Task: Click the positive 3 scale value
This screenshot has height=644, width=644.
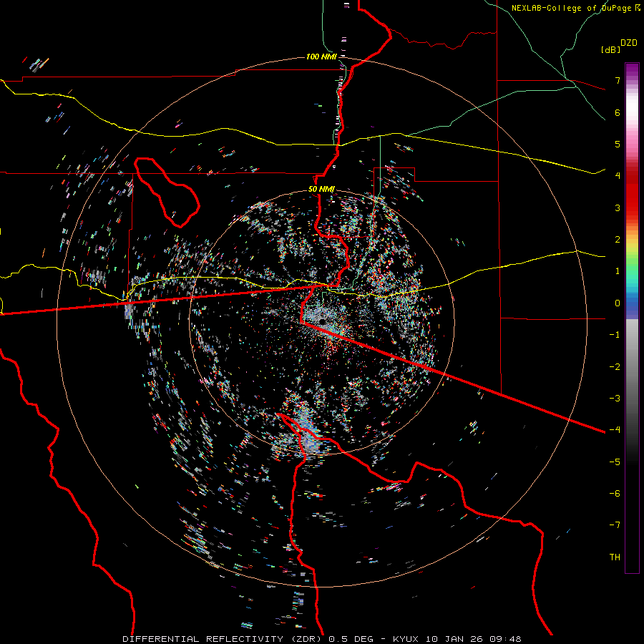Action: (618, 208)
